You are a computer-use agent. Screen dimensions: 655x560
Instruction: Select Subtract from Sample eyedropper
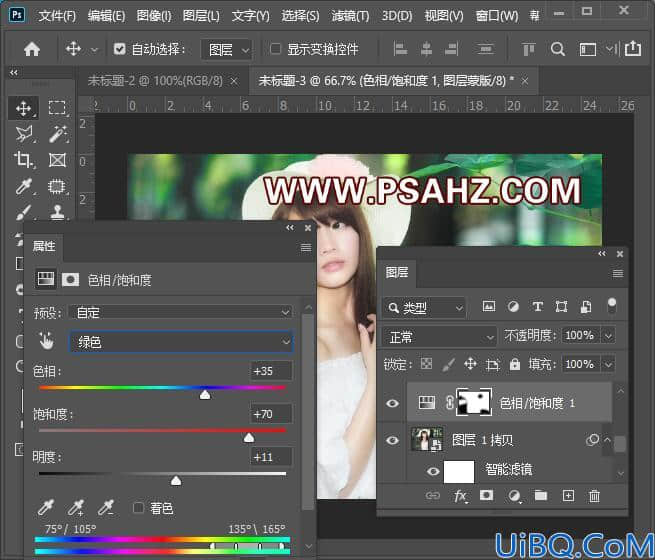click(x=106, y=507)
